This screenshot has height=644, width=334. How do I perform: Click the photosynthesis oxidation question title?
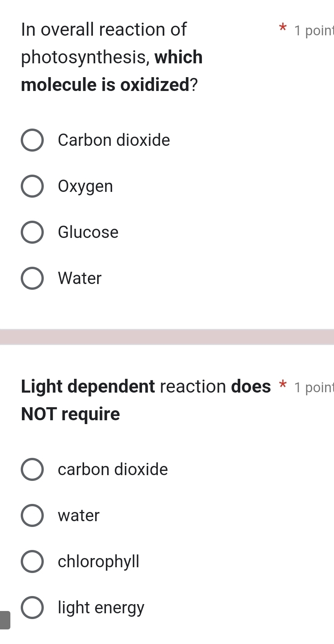coord(111,57)
